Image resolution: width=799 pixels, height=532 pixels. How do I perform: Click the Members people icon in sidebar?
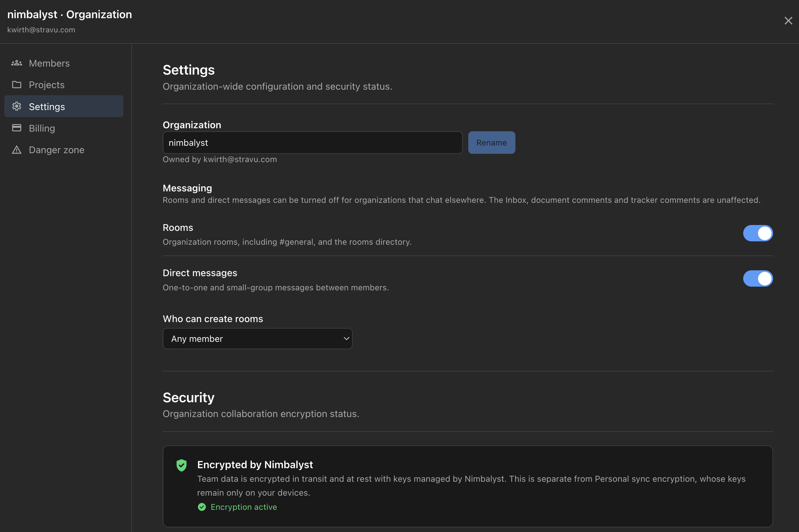pos(17,63)
